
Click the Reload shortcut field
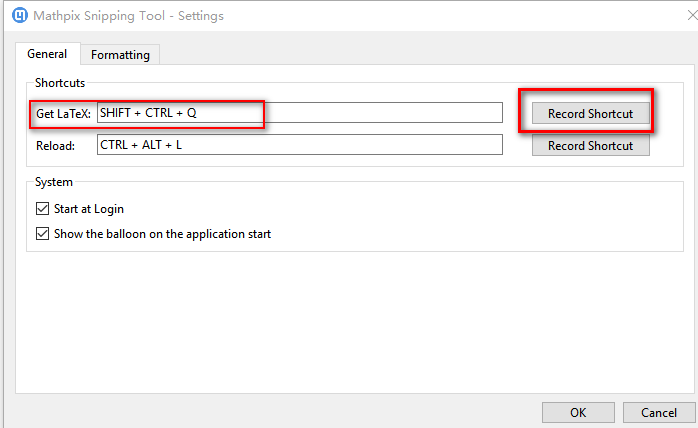[300, 145]
